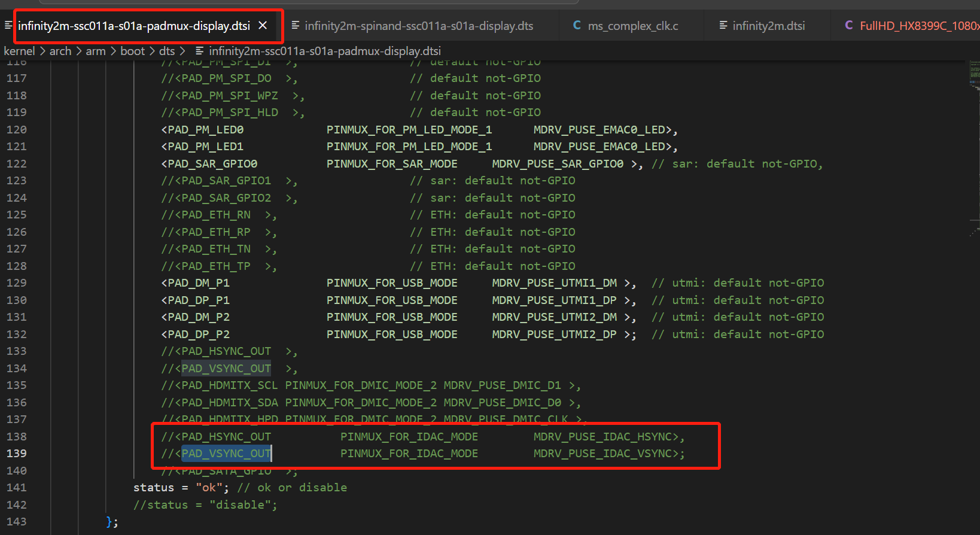Click PINMUX_FOR_SAR_MODE on line 122
Screen dimensions: 980x535
coord(392,163)
